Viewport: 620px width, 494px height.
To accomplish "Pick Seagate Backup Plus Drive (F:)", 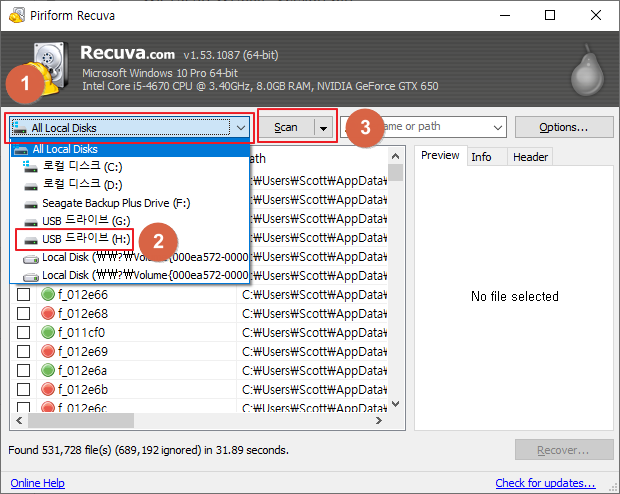I will (130, 203).
